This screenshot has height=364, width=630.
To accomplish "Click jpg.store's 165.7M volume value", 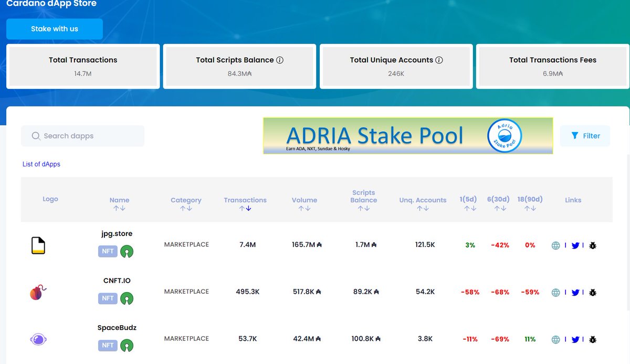I will point(307,245).
